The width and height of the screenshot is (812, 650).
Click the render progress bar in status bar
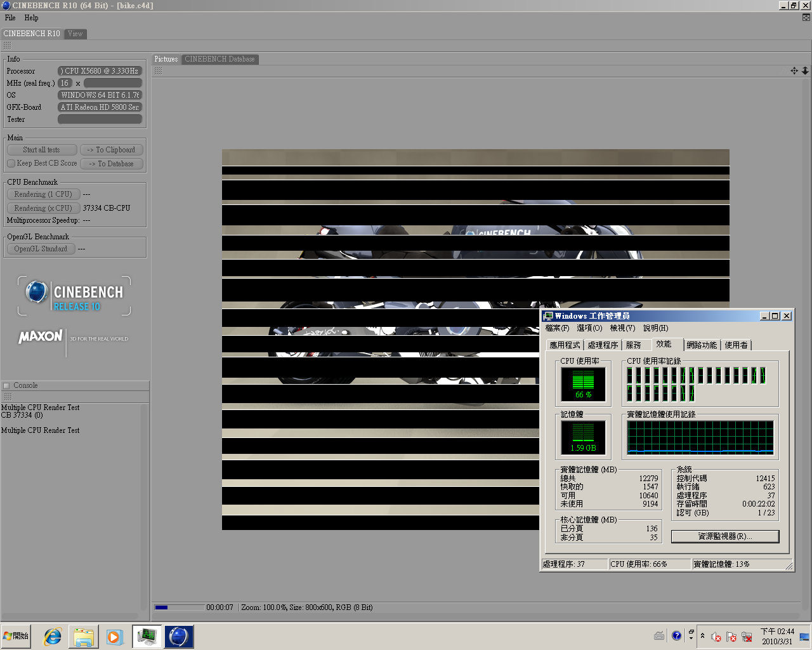pos(180,607)
